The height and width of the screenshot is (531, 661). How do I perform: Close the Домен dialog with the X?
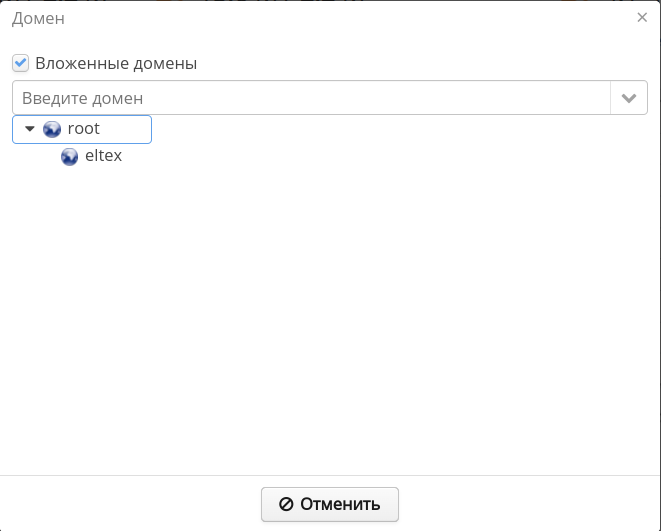tap(642, 17)
